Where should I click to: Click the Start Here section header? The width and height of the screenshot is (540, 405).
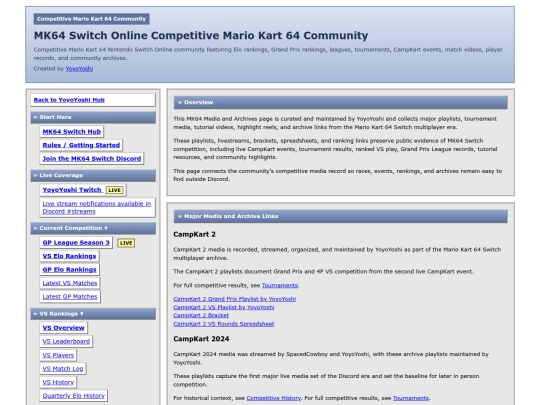(x=93, y=117)
